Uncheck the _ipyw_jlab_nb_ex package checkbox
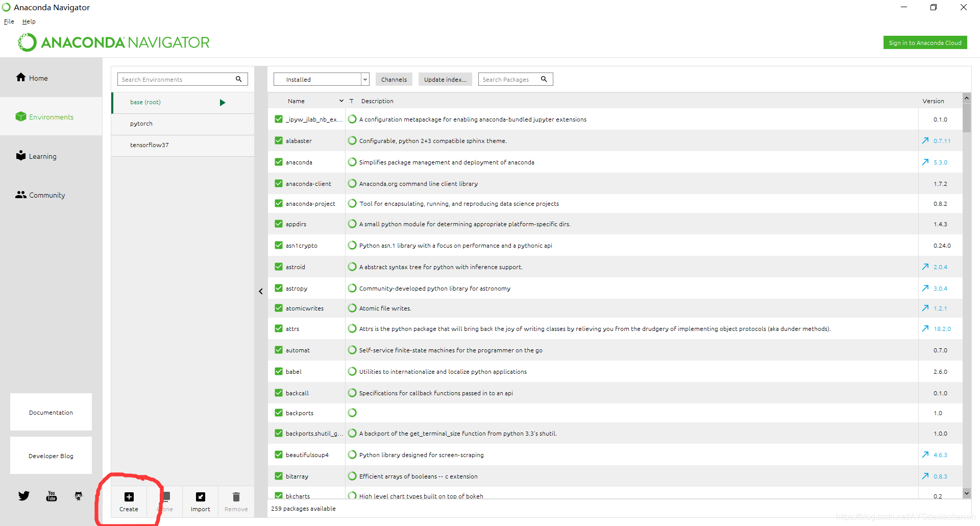This screenshot has height=526, width=980. tap(279, 119)
